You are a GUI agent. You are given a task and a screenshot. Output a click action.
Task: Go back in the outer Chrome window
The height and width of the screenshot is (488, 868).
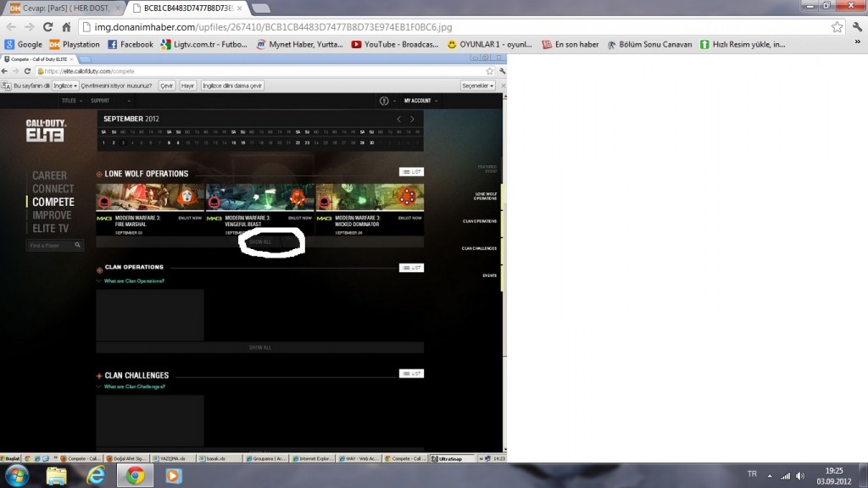(x=11, y=27)
